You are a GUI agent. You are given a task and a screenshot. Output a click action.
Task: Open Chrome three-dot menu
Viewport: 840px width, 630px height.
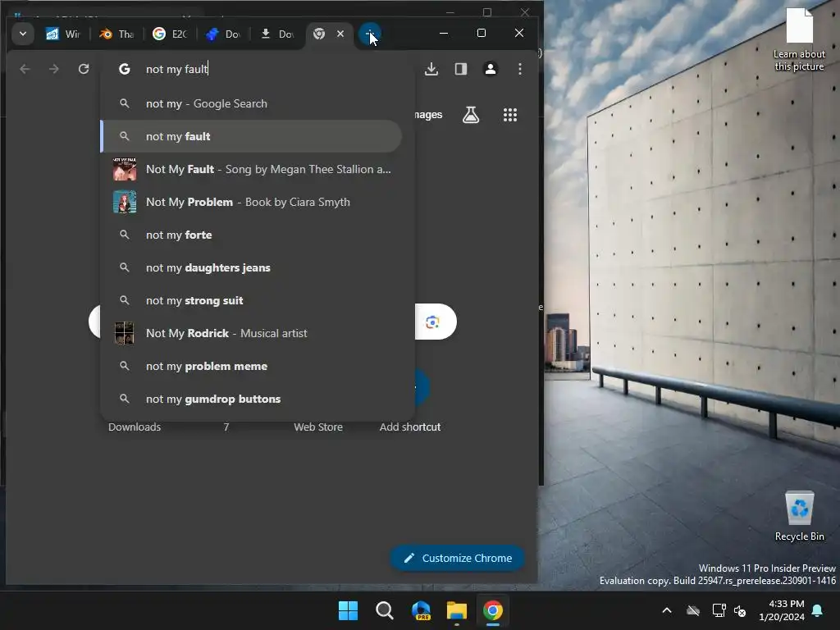519,69
